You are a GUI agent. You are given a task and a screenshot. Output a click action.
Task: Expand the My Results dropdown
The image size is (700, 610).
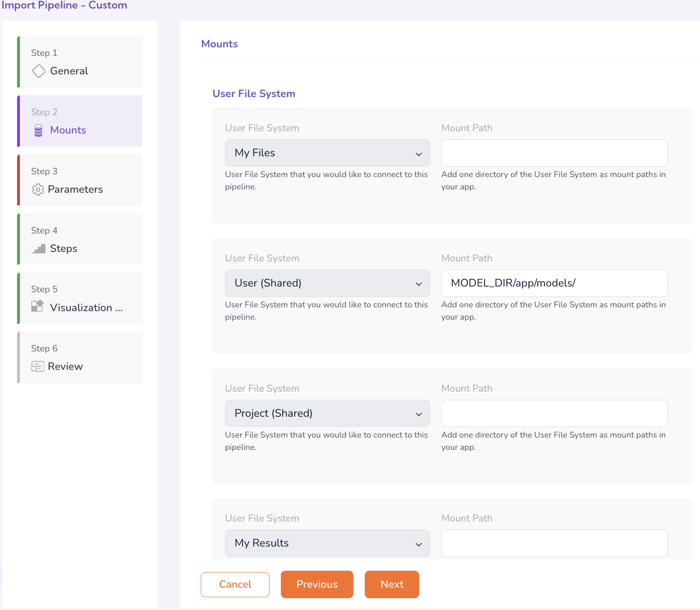click(327, 543)
